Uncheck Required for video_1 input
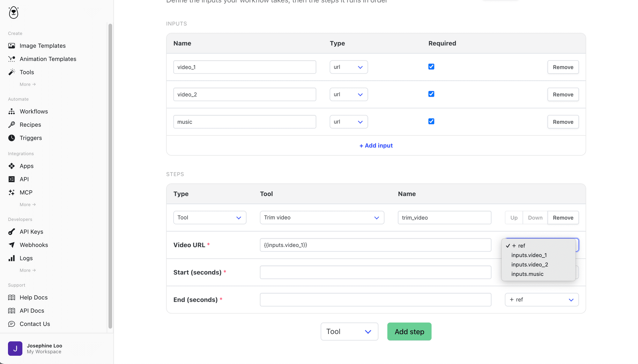This screenshot has width=638, height=364. tap(431, 67)
